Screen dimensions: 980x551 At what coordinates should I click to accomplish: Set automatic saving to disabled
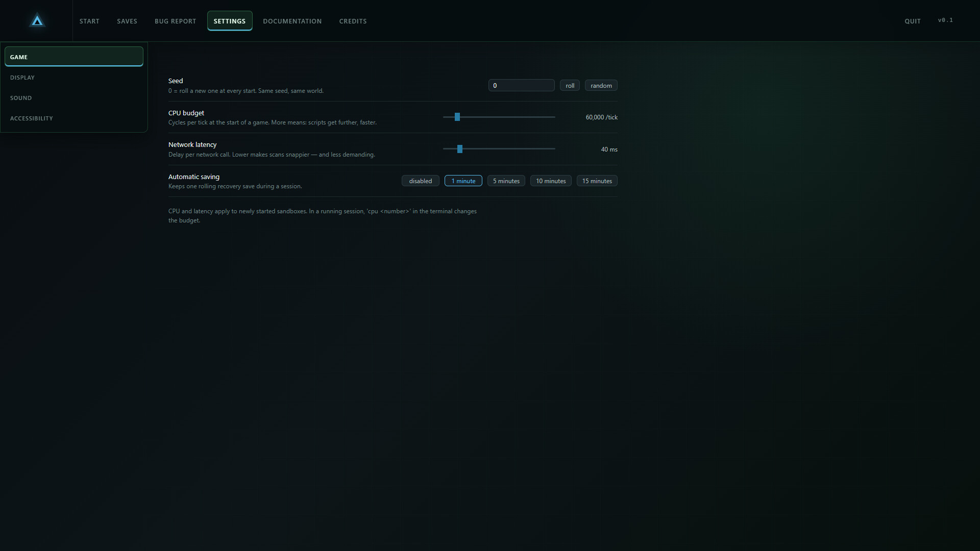point(420,181)
